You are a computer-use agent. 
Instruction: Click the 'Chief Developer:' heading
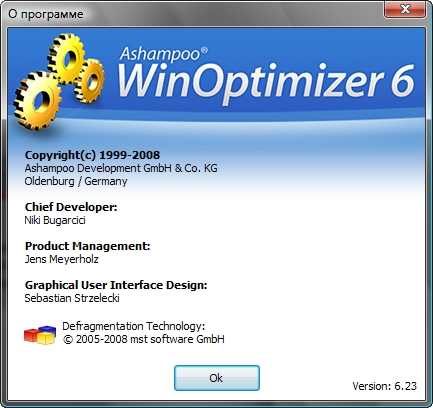[x=71, y=207]
